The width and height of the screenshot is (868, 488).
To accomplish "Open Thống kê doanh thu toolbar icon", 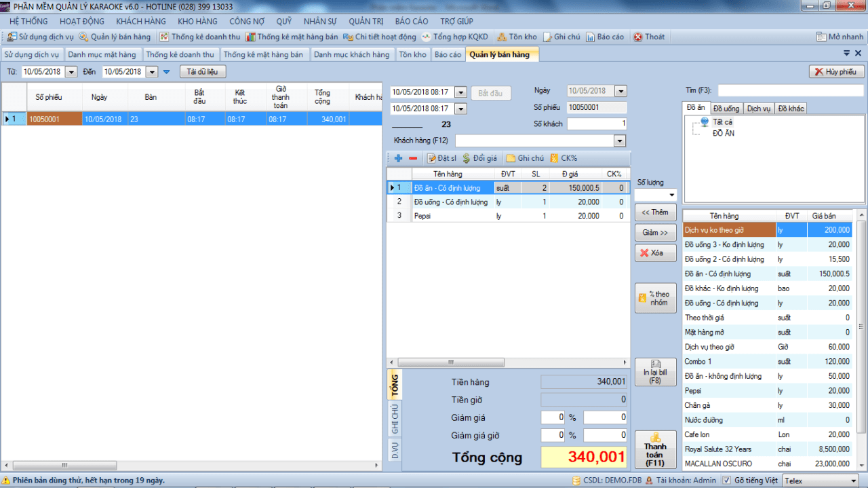I will [x=200, y=37].
